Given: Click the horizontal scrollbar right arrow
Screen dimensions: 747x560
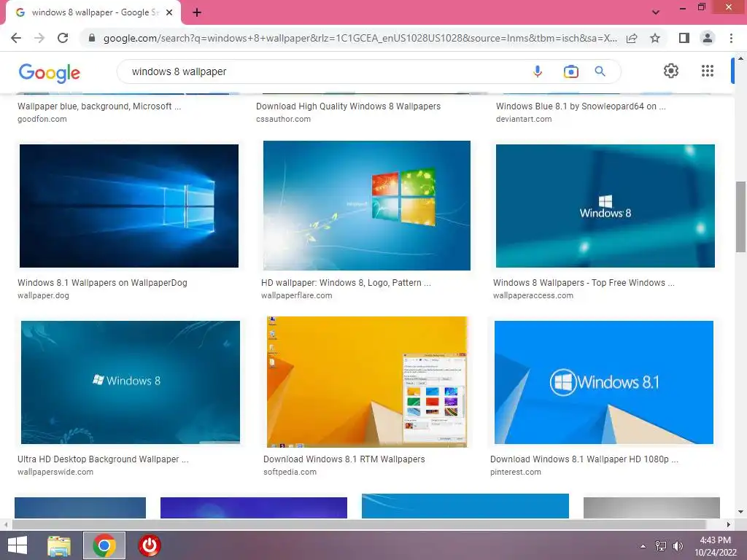Looking at the screenshot, I should point(729,524).
